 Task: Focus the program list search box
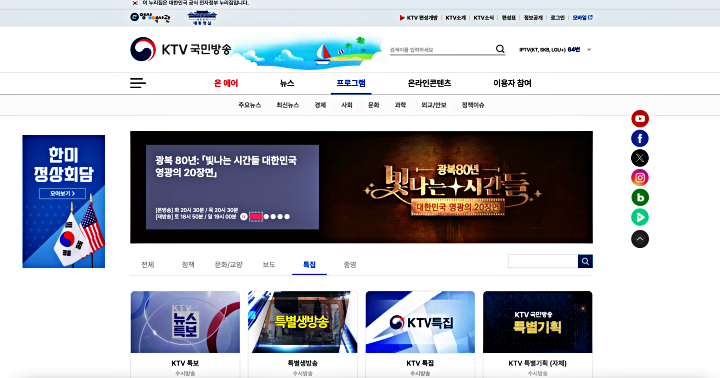[x=543, y=261]
